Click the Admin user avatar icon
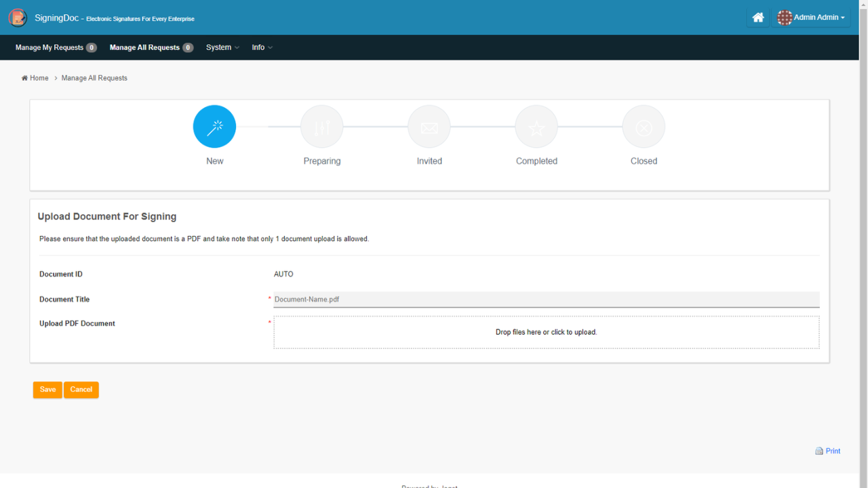This screenshot has width=868, height=488. click(785, 18)
